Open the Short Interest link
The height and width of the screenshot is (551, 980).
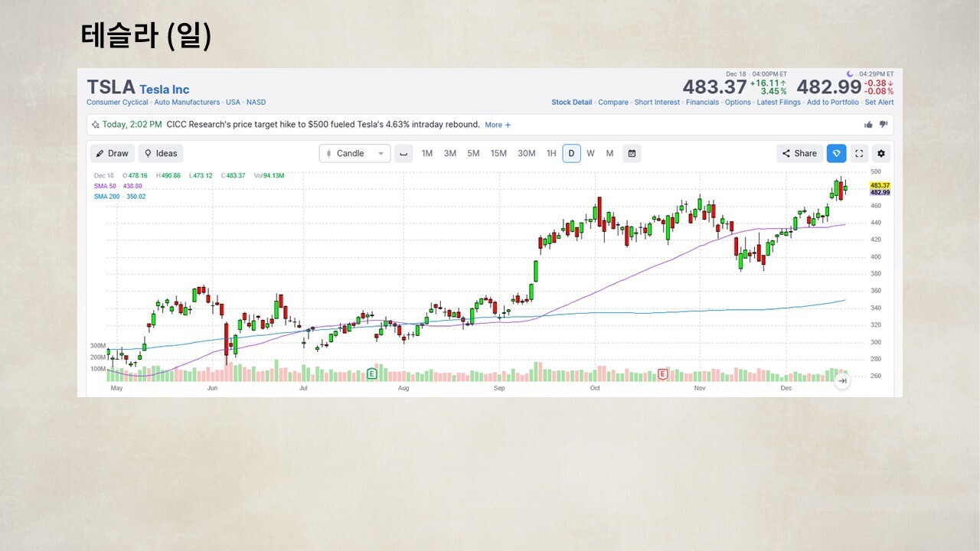pos(658,103)
